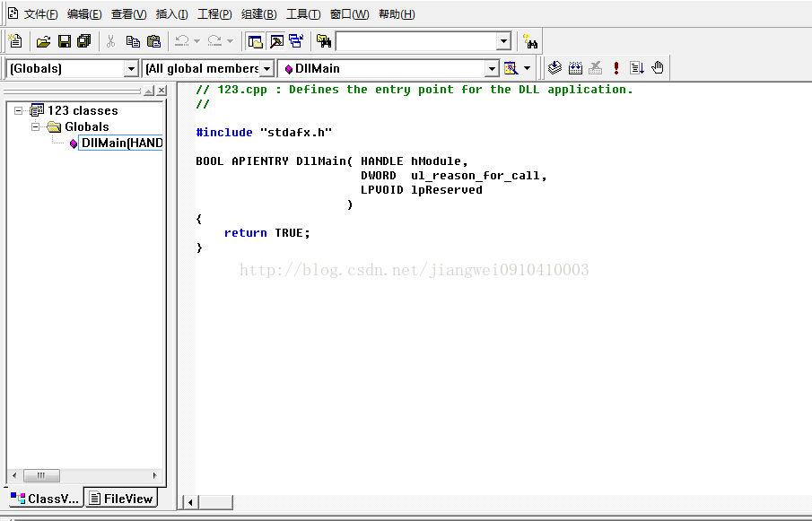
Task: Click the '// 123.cpp : Defines' comment line
Action: (x=415, y=90)
